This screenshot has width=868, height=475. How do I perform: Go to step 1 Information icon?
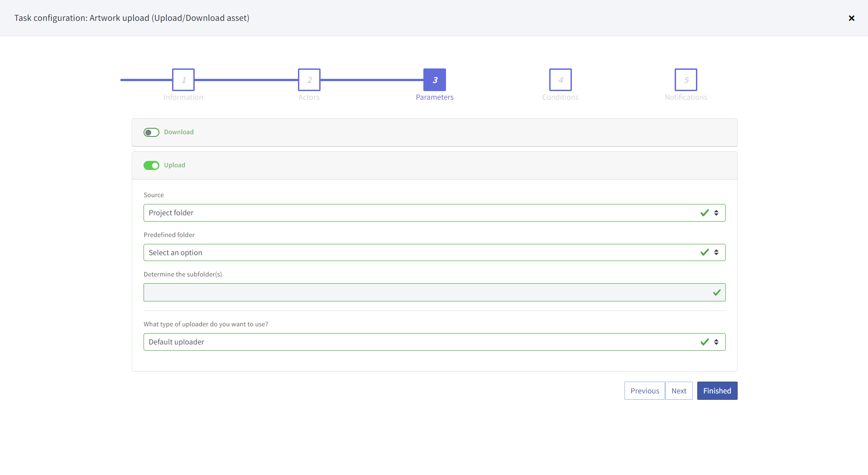click(x=183, y=80)
